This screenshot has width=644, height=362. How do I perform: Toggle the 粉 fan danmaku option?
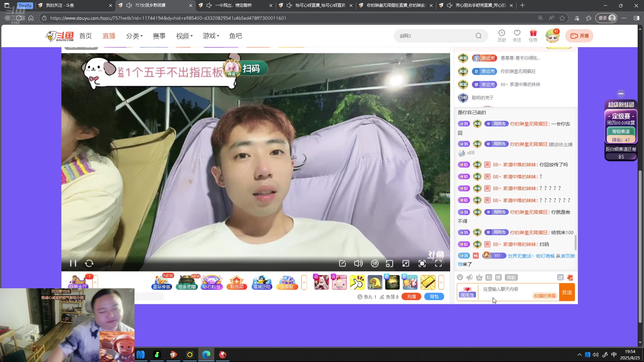pyautogui.click(x=488, y=277)
